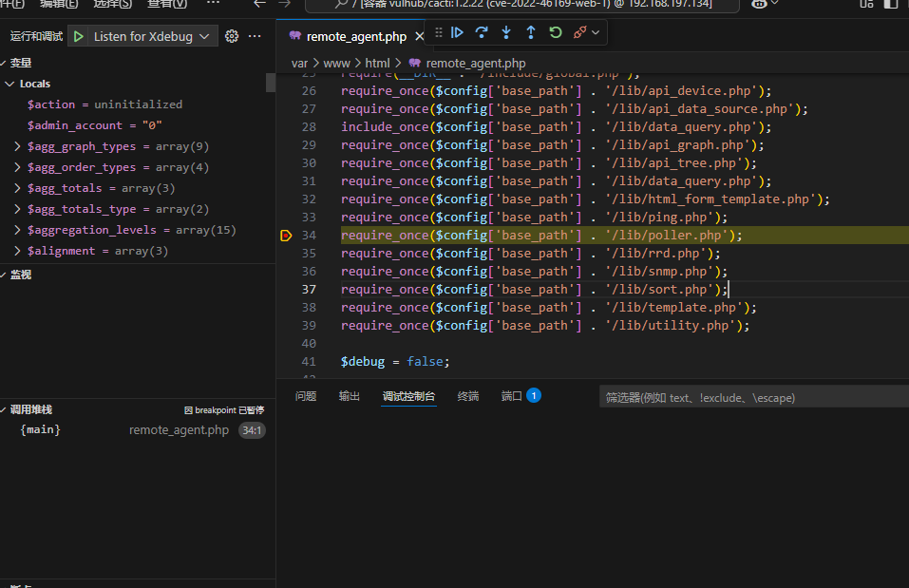
Task: Go forward with the right arrow
Action: 285,4
